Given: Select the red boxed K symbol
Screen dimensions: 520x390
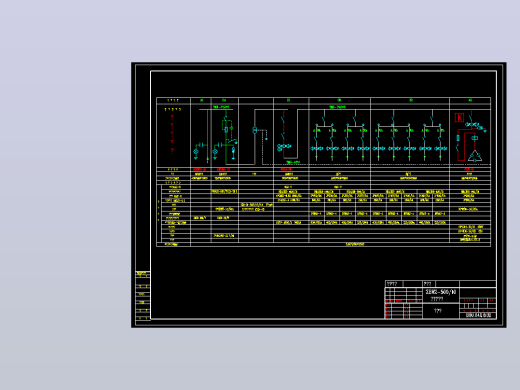Looking at the screenshot, I should point(459,118).
